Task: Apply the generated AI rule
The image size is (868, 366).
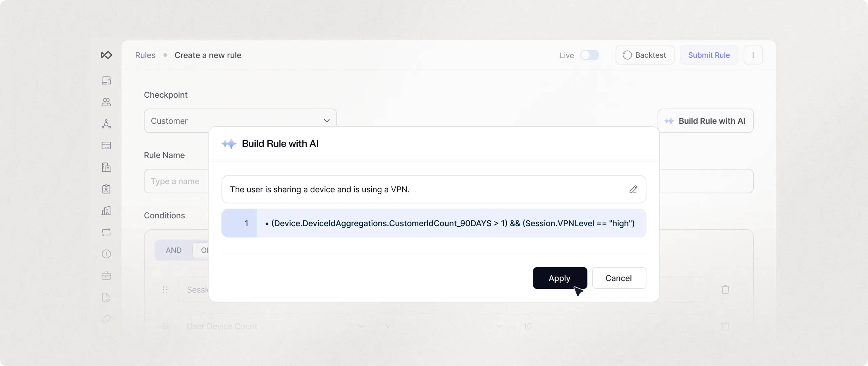Action: (x=559, y=278)
